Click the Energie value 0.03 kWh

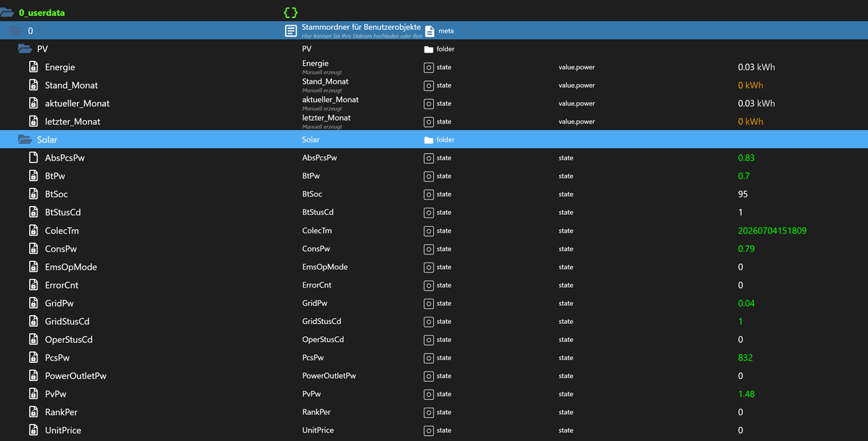757,67
